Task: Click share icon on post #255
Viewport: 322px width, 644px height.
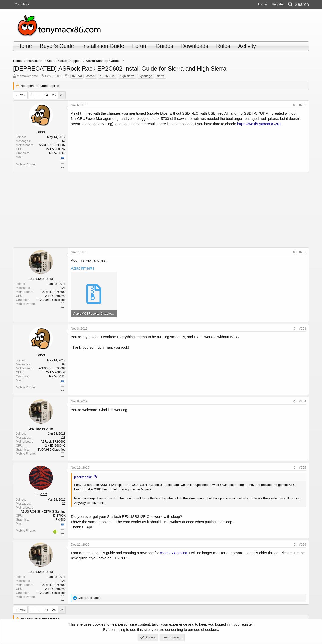Action: (294, 468)
